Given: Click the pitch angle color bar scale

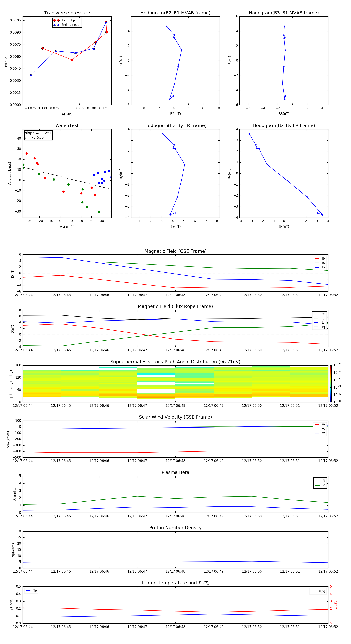Looking at the screenshot, I should 331,384.
